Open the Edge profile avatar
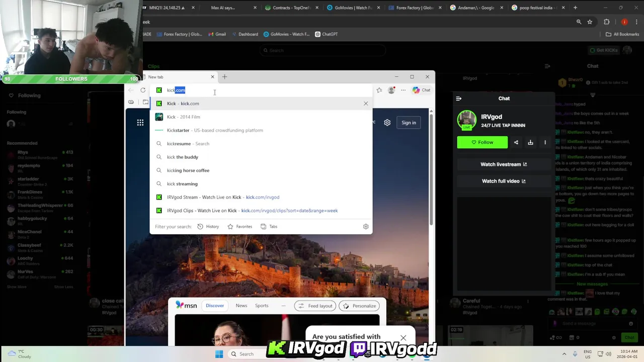This screenshot has width=644, height=362. tap(391, 90)
